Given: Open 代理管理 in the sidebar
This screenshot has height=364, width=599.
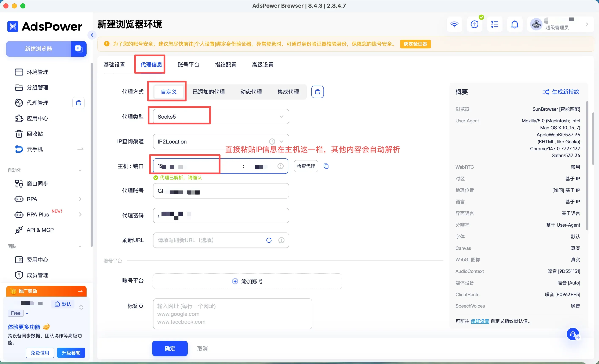Looking at the screenshot, I should click(37, 103).
